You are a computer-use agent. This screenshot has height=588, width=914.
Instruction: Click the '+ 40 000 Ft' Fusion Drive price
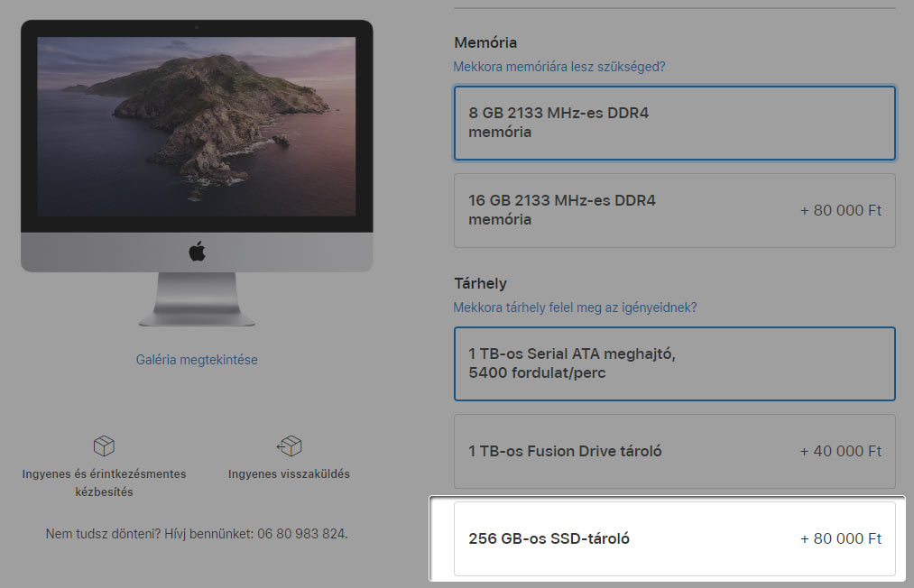pos(841,451)
